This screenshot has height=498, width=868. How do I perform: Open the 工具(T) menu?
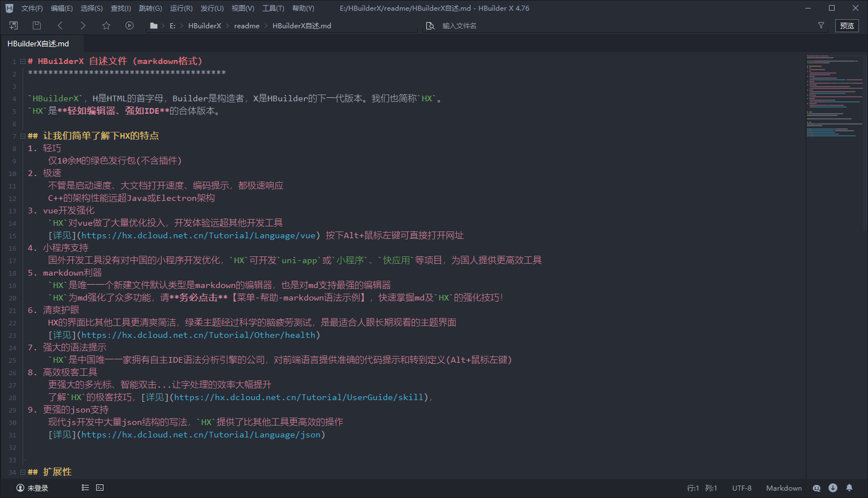273,8
